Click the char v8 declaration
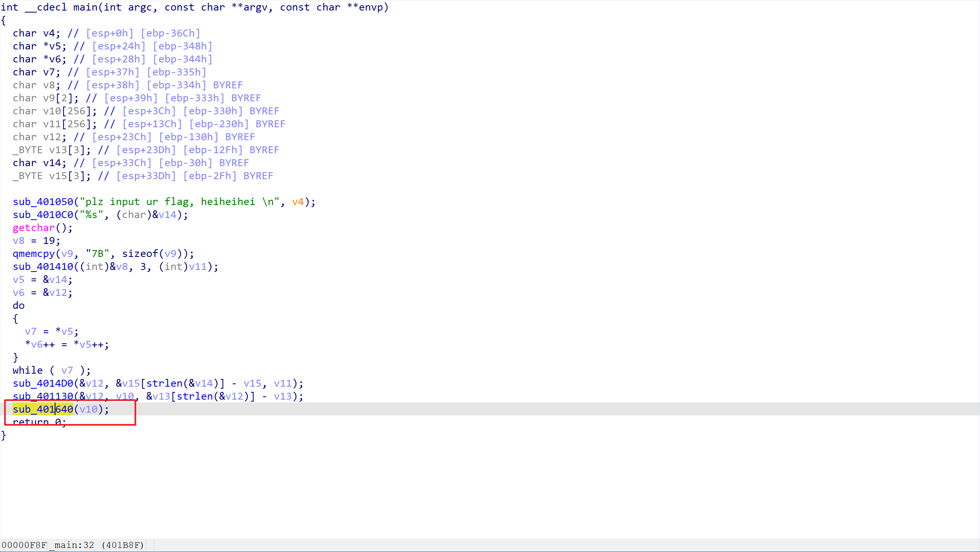 (128, 85)
